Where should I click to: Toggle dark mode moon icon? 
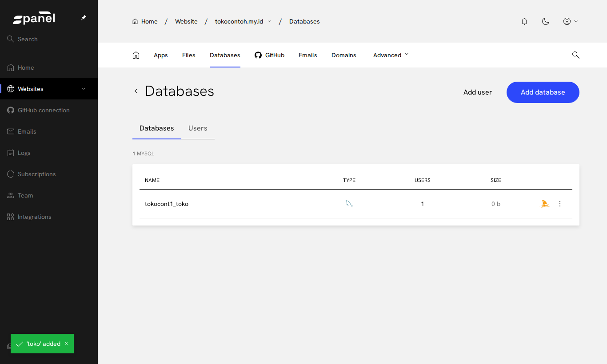click(x=546, y=21)
